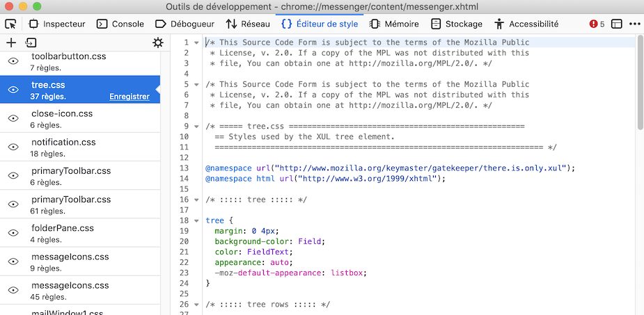Select notification.css in the sheet list
This screenshot has height=315, width=644.
80,147
